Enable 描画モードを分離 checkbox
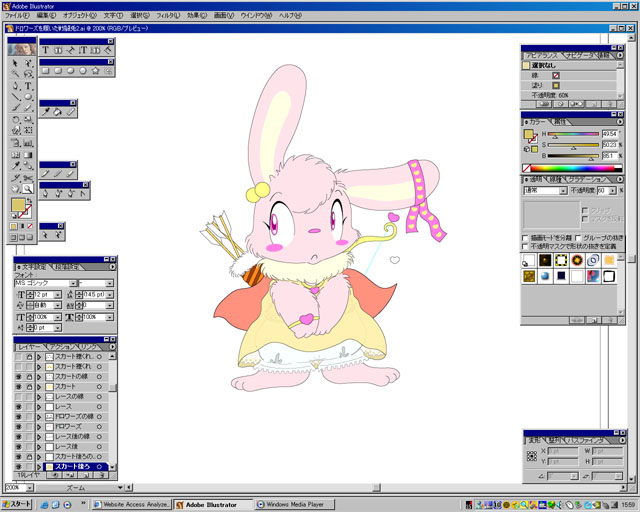Screen dimensions: 640x512 tap(526, 238)
